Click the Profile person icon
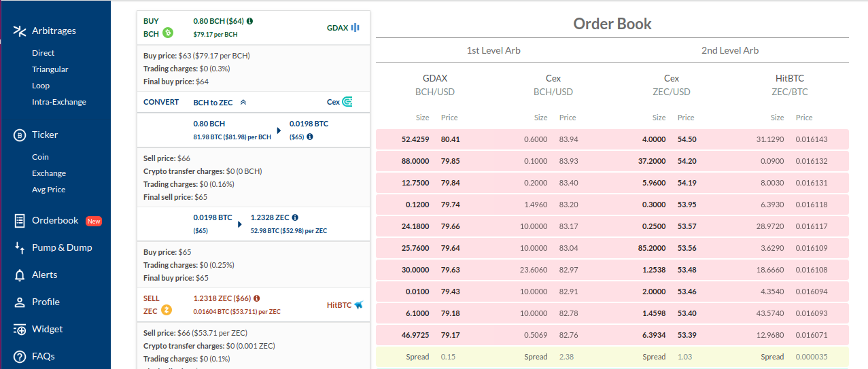Screen dimensions: 868x369 click(19, 302)
